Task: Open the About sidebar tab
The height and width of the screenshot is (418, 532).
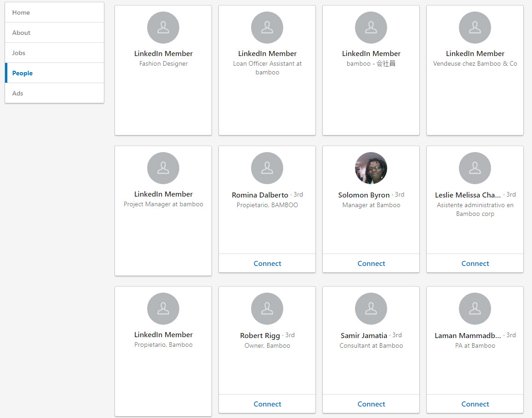Action: pos(54,33)
